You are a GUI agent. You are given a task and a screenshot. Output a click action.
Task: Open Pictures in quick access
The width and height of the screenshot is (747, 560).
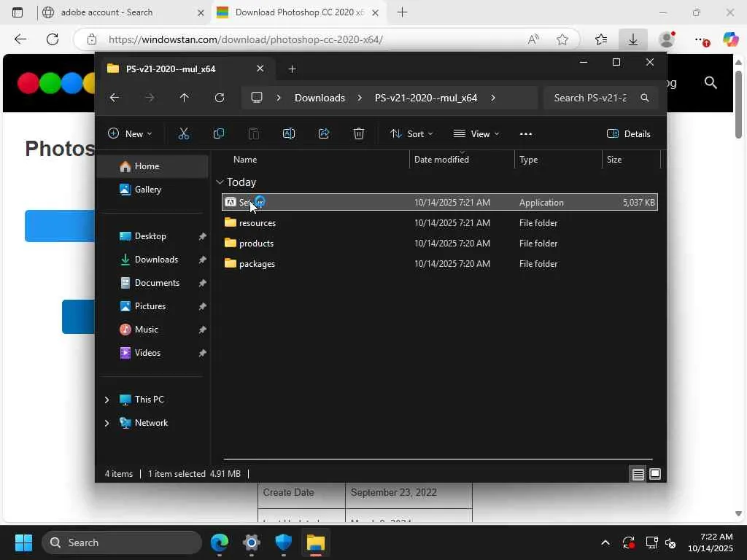[153, 306]
